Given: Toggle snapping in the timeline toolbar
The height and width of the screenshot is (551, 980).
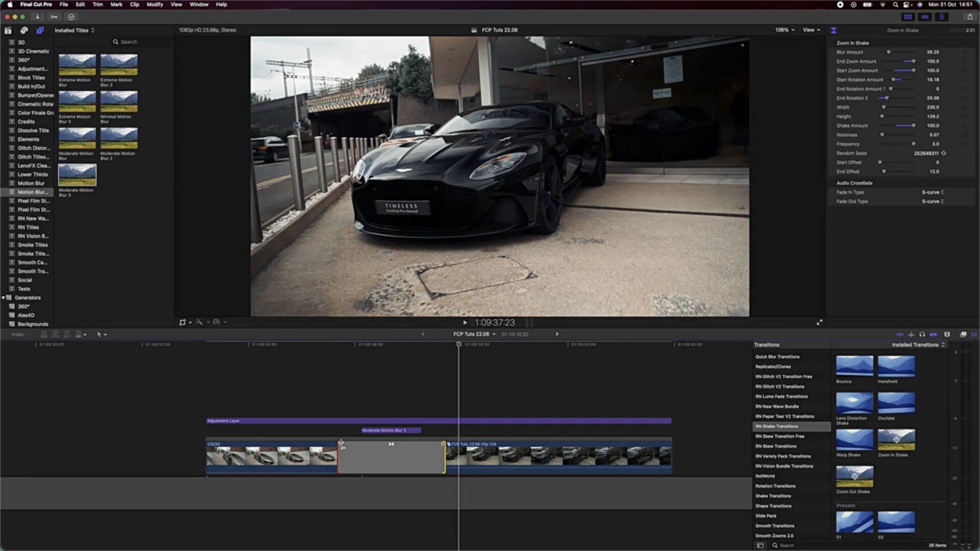Looking at the screenshot, I should point(934,335).
